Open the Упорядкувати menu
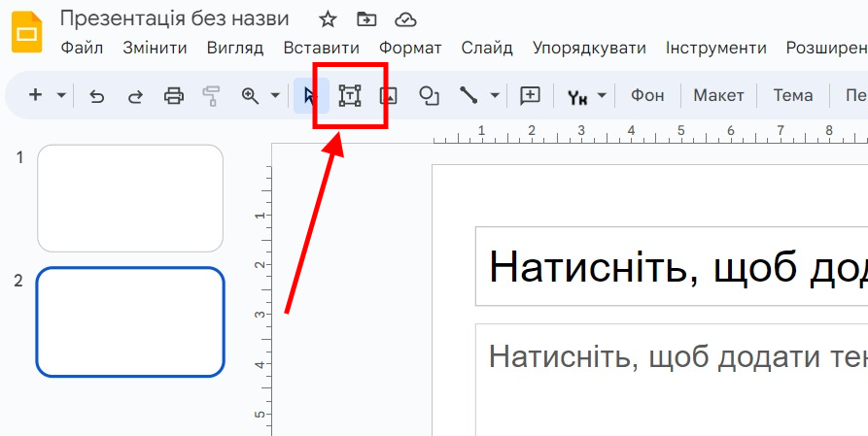This screenshot has width=868, height=436. 590,49
